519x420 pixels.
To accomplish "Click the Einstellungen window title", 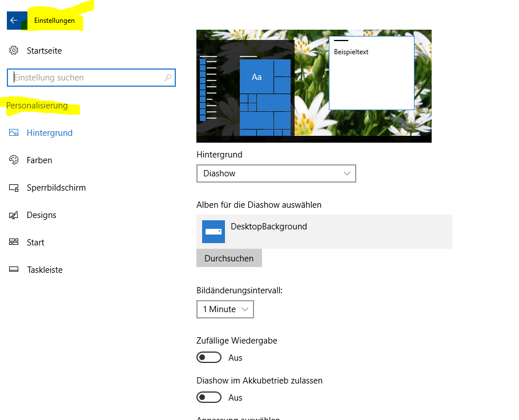I will pyautogui.click(x=54, y=21).
